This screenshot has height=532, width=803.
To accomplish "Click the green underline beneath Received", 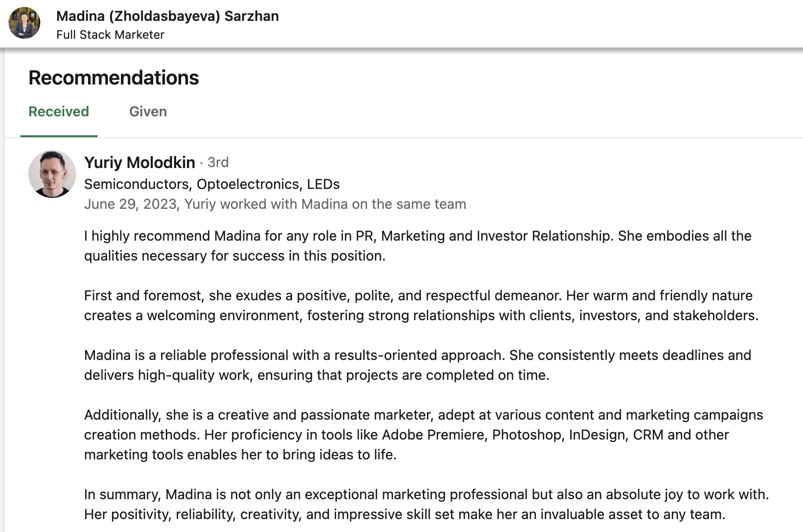I will point(59,136).
